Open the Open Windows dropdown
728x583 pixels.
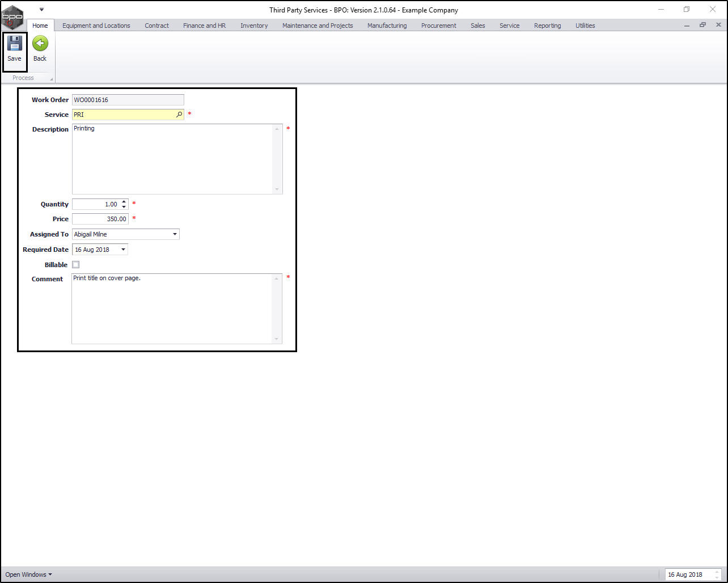point(28,574)
